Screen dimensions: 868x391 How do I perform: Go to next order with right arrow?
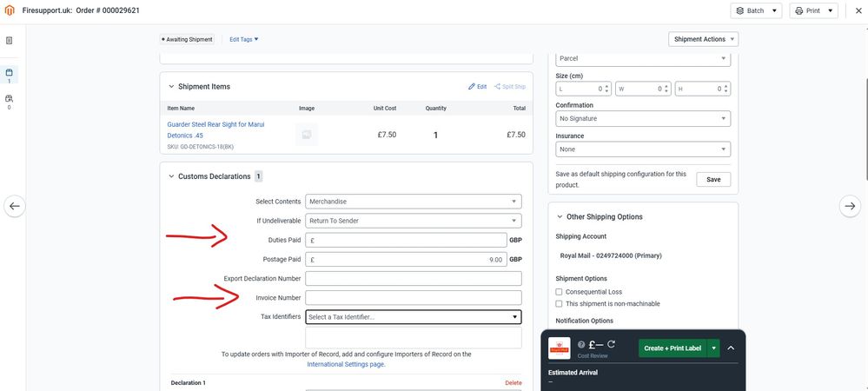click(x=850, y=206)
